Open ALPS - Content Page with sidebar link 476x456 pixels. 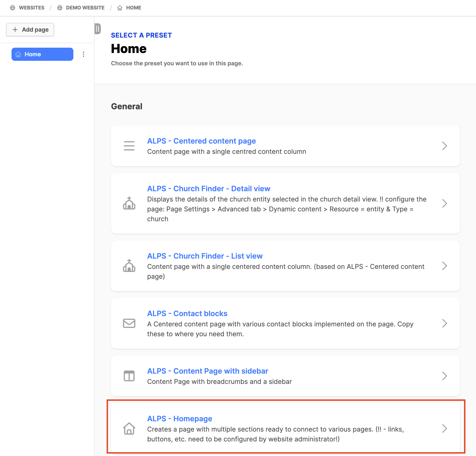(x=207, y=371)
